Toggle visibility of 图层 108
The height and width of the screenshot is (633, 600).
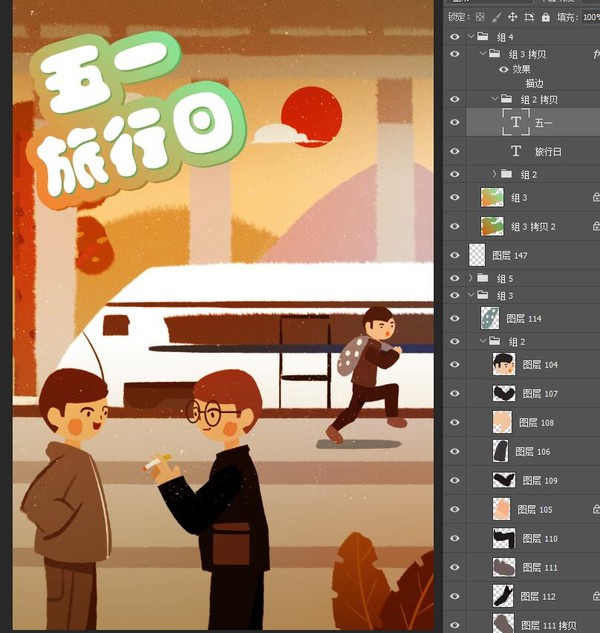click(455, 422)
